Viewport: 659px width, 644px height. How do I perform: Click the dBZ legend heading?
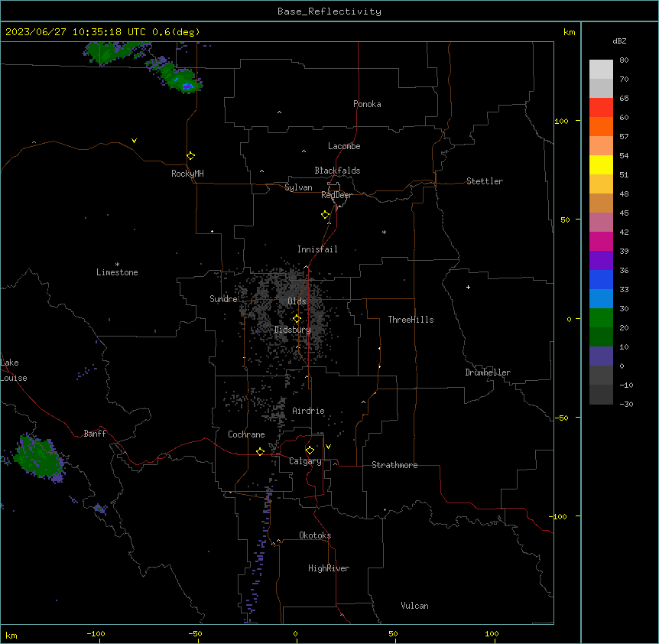pyautogui.click(x=619, y=41)
